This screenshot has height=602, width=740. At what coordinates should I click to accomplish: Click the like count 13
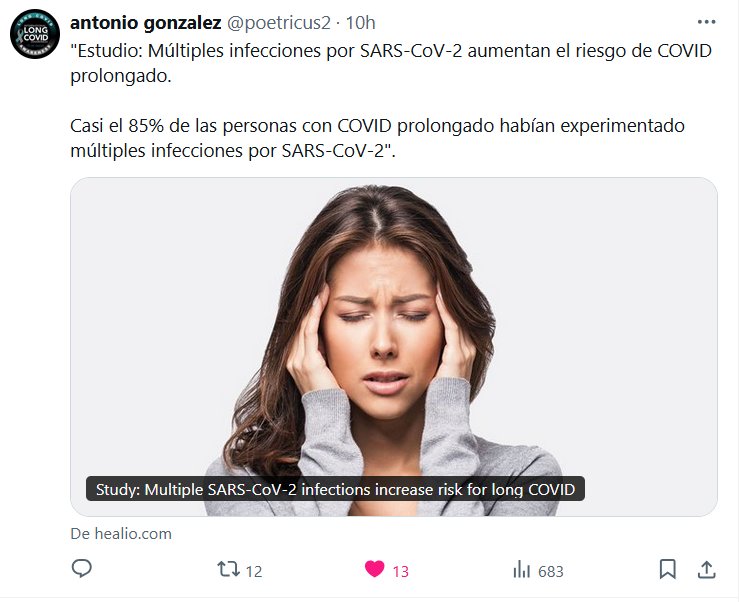click(x=401, y=571)
